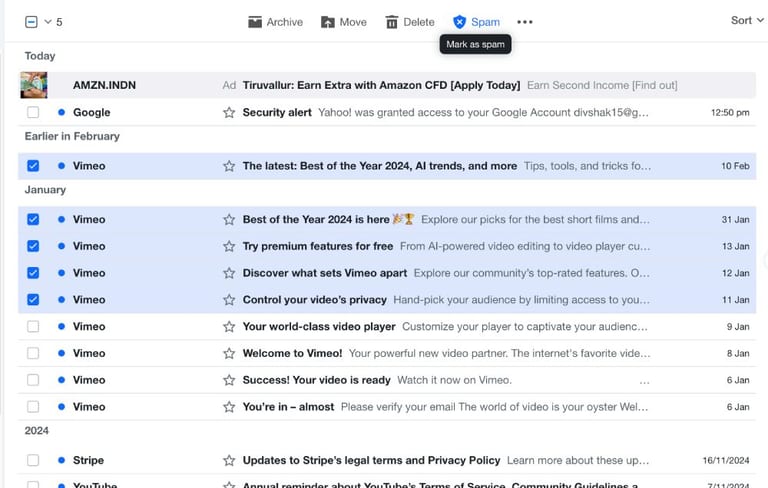The height and width of the screenshot is (488, 768).
Task: Star the 'Best of the Year 2024 is here' email
Action: [229, 220]
